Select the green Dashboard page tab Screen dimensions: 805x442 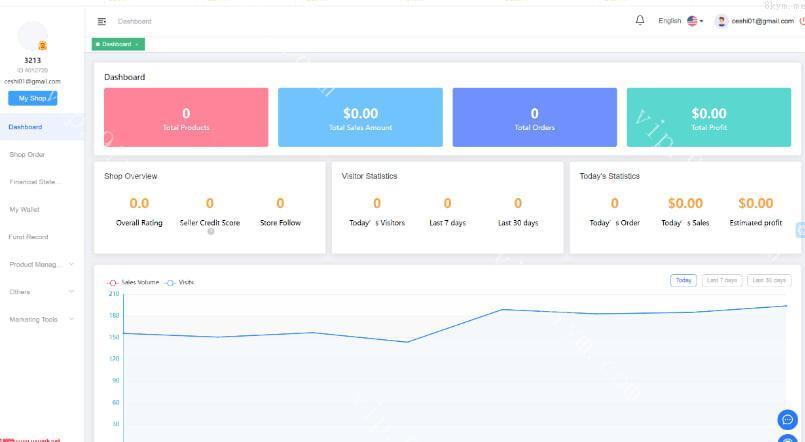point(117,44)
